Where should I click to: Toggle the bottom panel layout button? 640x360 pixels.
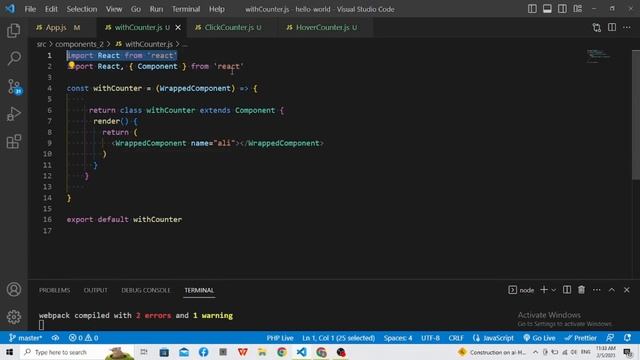coord(547,9)
